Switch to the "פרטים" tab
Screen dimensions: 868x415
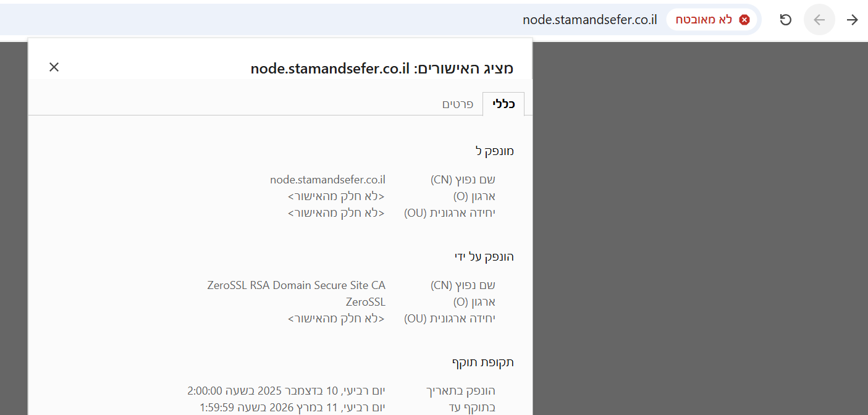(458, 104)
